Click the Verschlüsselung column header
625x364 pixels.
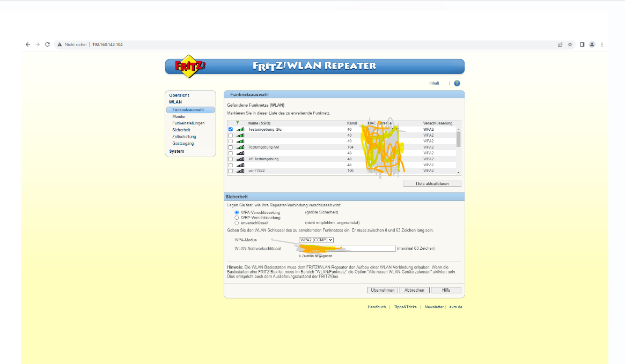pyautogui.click(x=438, y=123)
